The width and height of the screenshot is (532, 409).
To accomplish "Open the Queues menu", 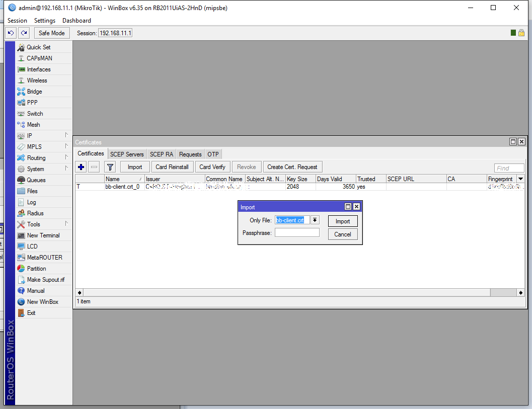I will pyautogui.click(x=44, y=180).
